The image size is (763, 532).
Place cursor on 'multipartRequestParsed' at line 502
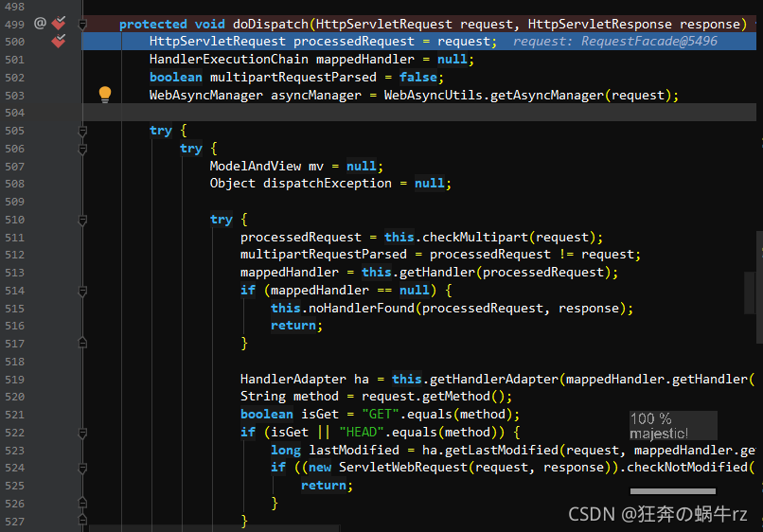[x=293, y=77]
